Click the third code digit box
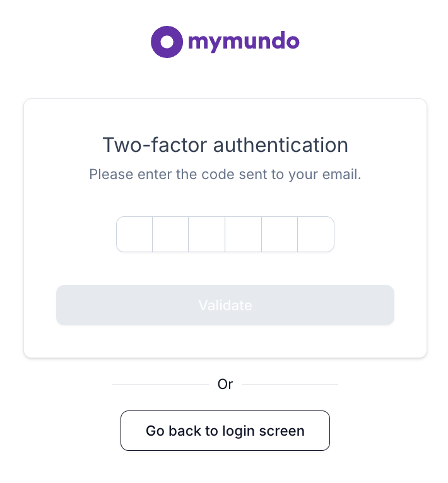The height and width of the screenshot is (483, 448). tap(207, 235)
